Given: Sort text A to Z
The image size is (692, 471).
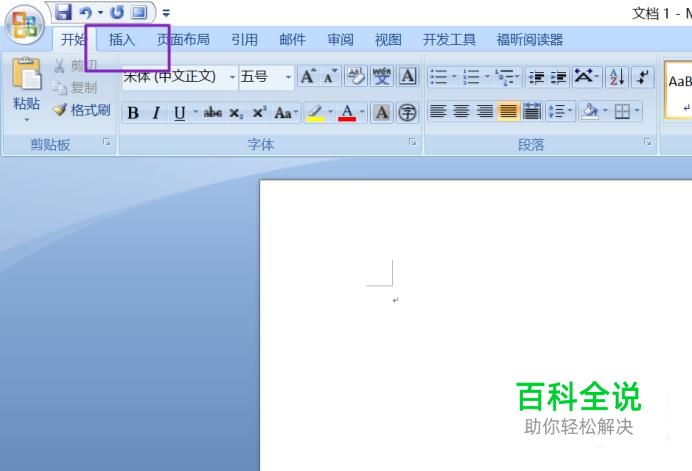Looking at the screenshot, I should [617, 77].
